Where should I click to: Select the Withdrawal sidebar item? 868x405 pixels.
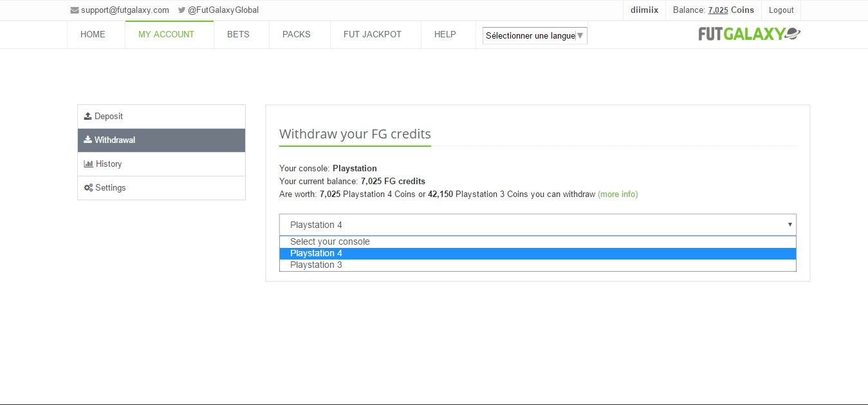point(162,140)
